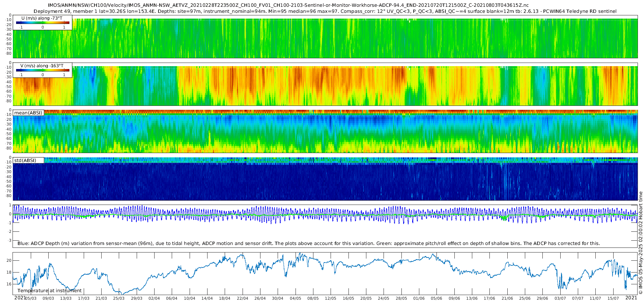Screen dimensions: 644x304
Task: Click the 17/03 date tick label
Action: 83,298
